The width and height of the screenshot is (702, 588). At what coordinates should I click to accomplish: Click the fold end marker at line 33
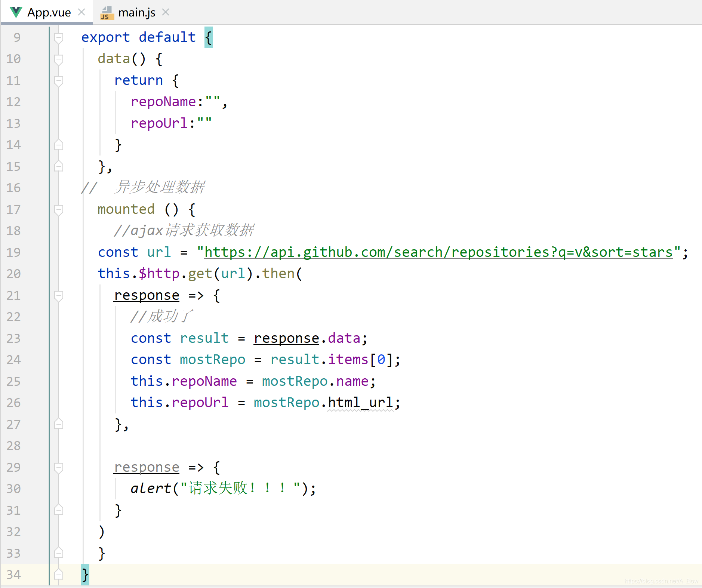59,553
